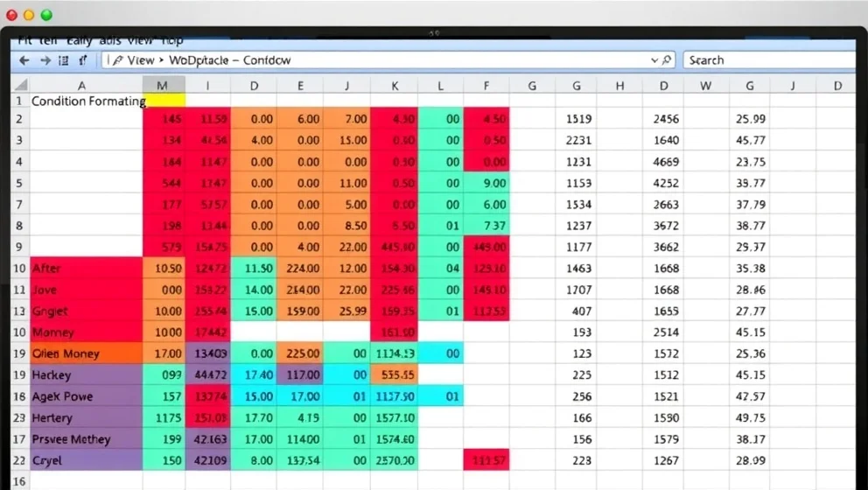Click the sort icon next to list icon
The width and height of the screenshot is (868, 490).
point(83,60)
